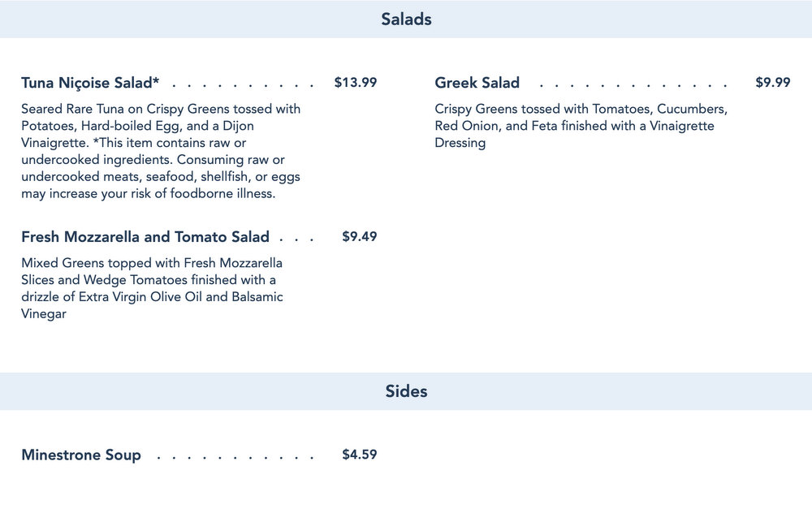Click the words 'Seared Rare Tuna'
Screen dimensions: 812x513
tap(71, 109)
